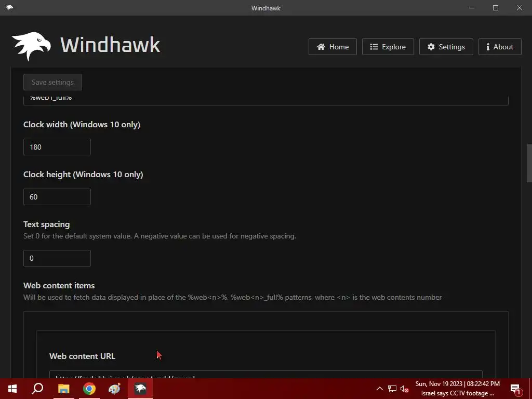Screen dimensions: 532x399
Task: Edit the Clock height field showing 60
Action: click(x=57, y=197)
